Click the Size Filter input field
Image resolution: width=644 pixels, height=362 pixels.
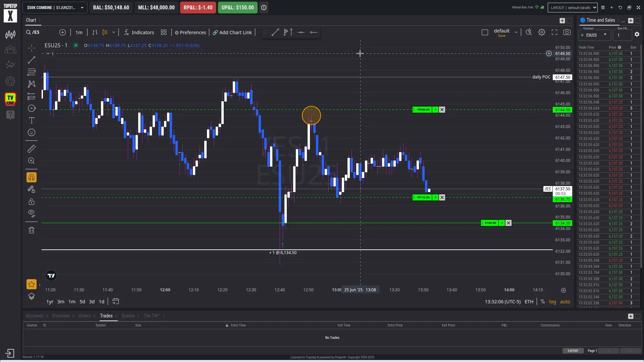622,35
